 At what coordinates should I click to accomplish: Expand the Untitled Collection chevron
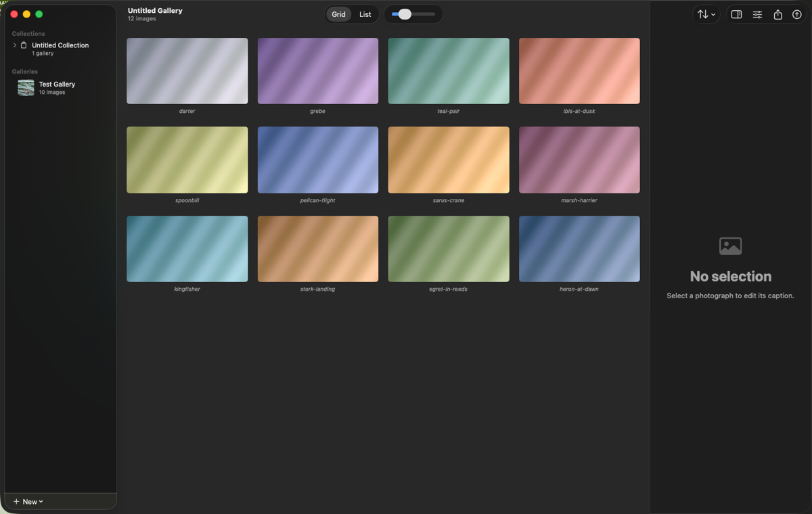[15, 45]
